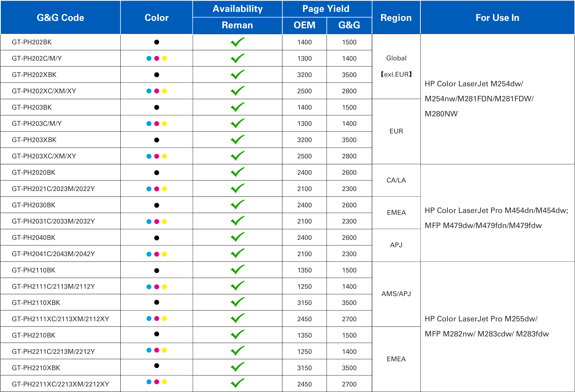Click magenta dot for GT-PH203XC/XM/XY
Image resolution: width=575 pixels, height=392 pixels.
point(157,156)
